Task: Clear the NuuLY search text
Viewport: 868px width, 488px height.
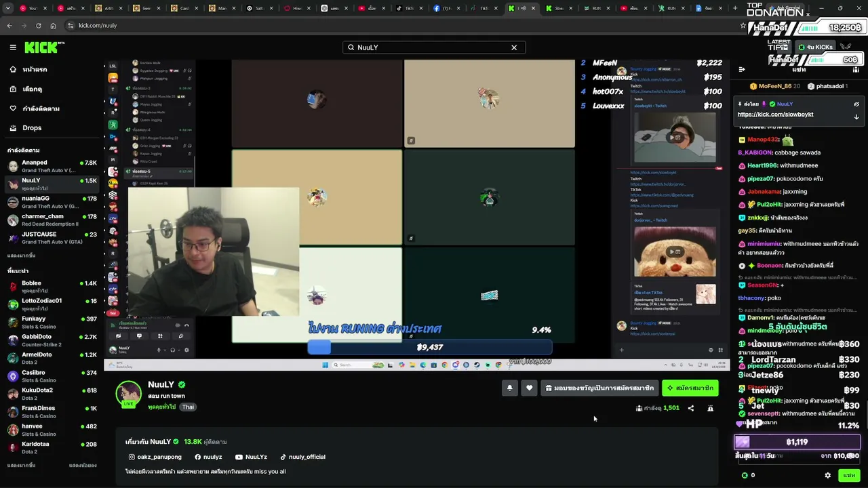Action: pyautogui.click(x=514, y=47)
